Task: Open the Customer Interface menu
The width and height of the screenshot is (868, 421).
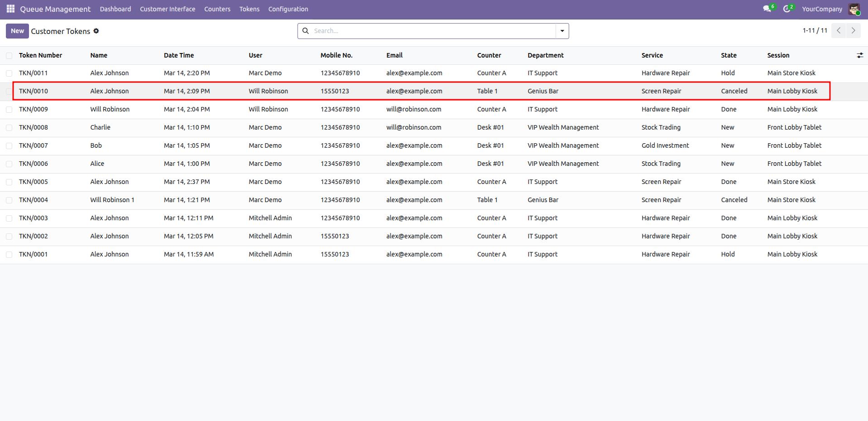Action: click(168, 9)
